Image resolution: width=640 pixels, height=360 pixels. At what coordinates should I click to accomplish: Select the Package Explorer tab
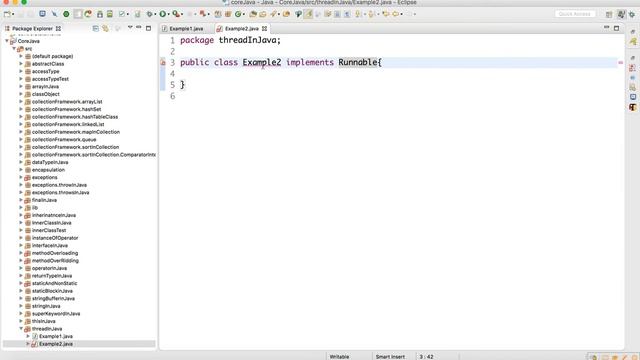(32, 29)
